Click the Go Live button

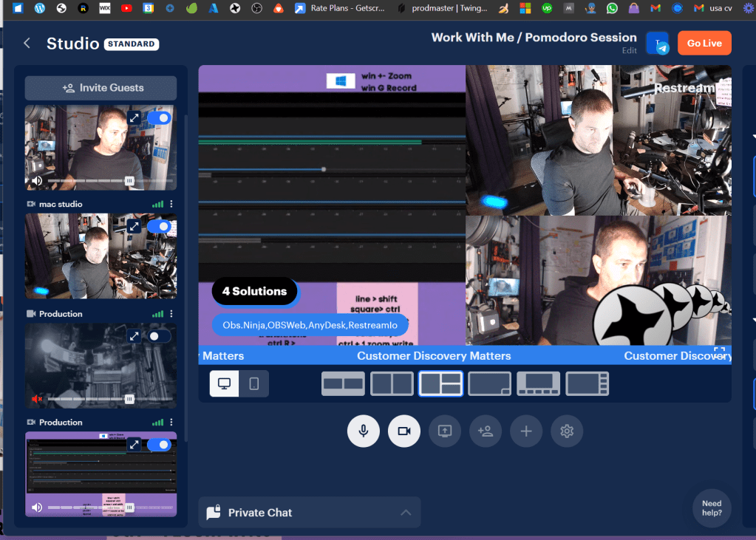pyautogui.click(x=704, y=44)
